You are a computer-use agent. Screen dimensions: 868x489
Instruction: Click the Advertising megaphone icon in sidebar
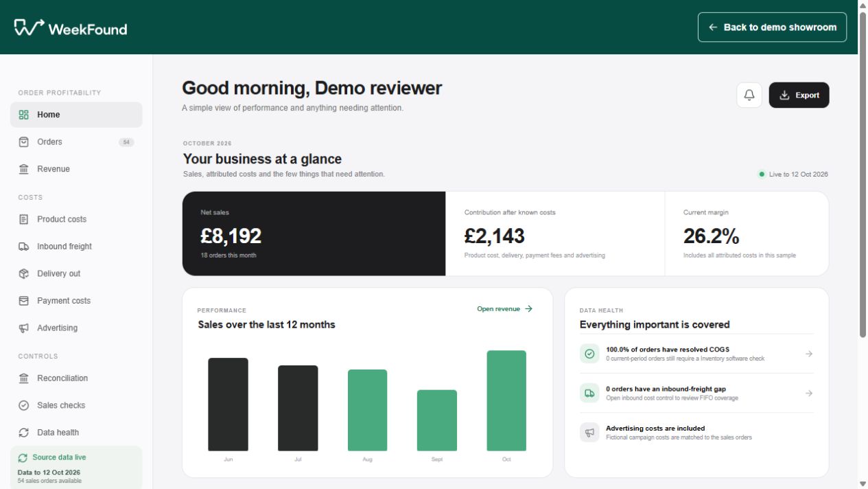pyautogui.click(x=24, y=328)
